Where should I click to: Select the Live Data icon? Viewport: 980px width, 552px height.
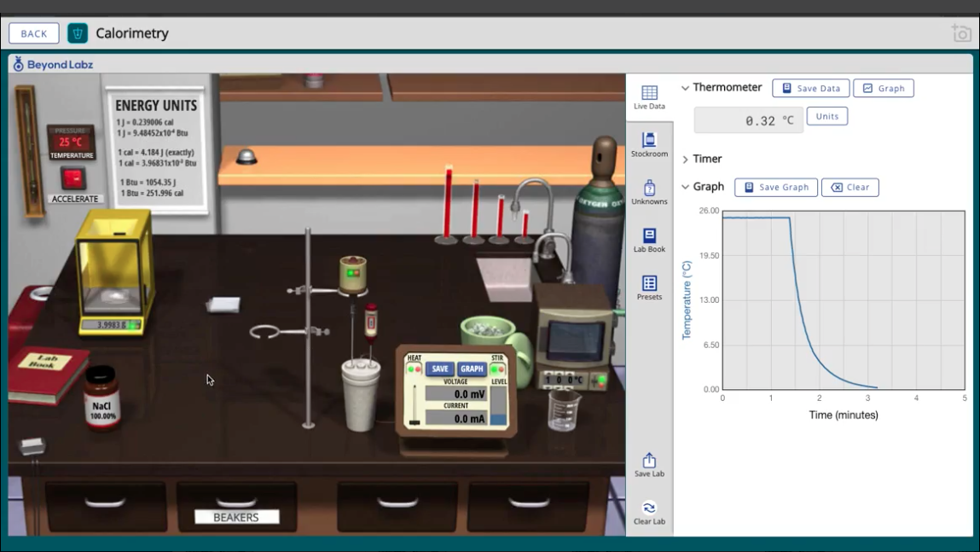point(649,96)
